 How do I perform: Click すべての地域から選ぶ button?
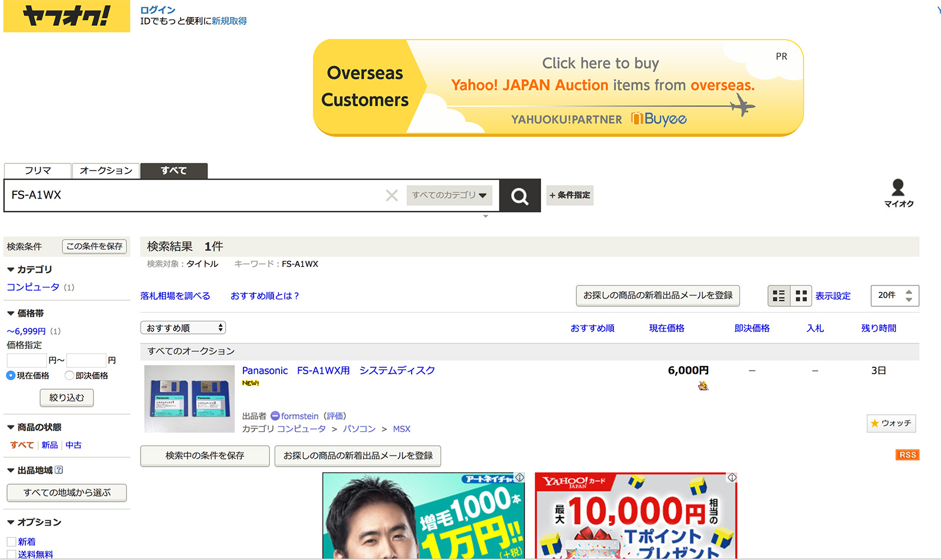66,493
